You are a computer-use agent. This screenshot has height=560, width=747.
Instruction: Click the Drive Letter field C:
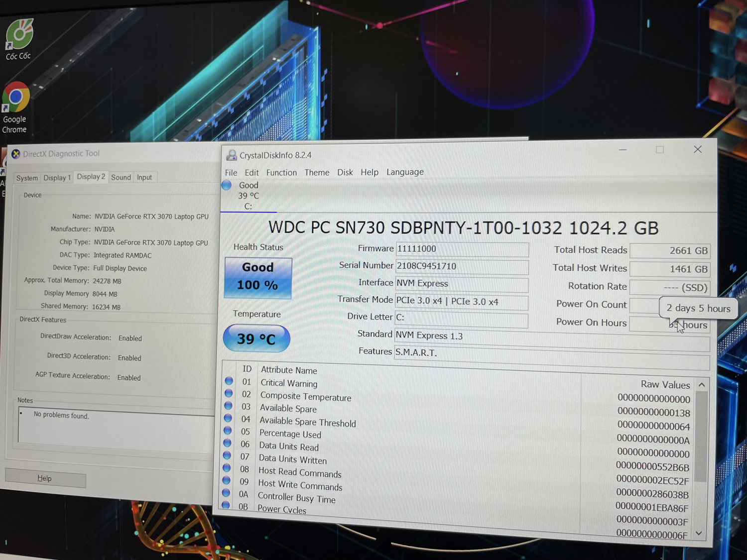(461, 319)
